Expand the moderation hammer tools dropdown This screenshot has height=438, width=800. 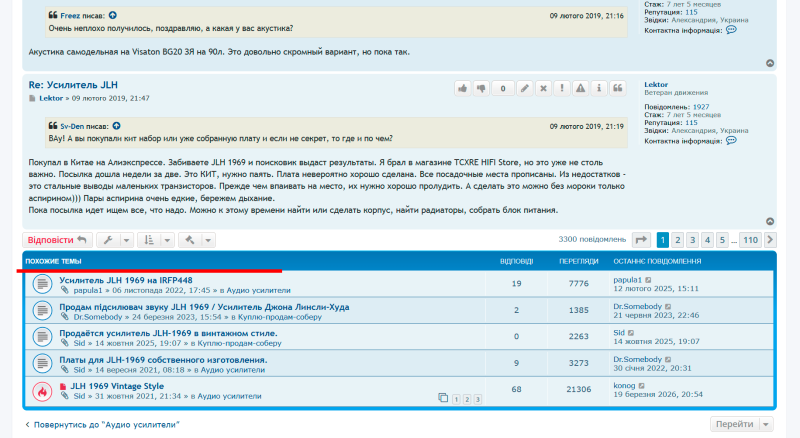tap(208, 240)
